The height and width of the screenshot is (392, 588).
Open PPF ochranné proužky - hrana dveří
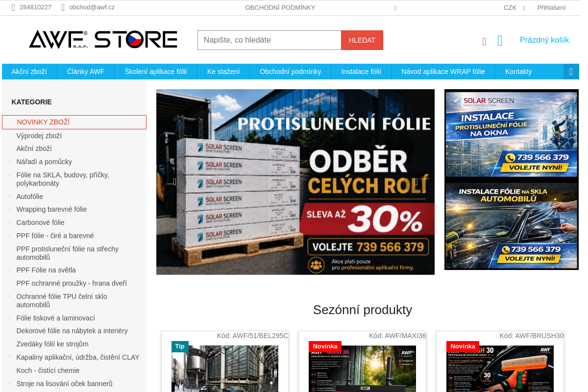pyautogui.click(x=72, y=283)
